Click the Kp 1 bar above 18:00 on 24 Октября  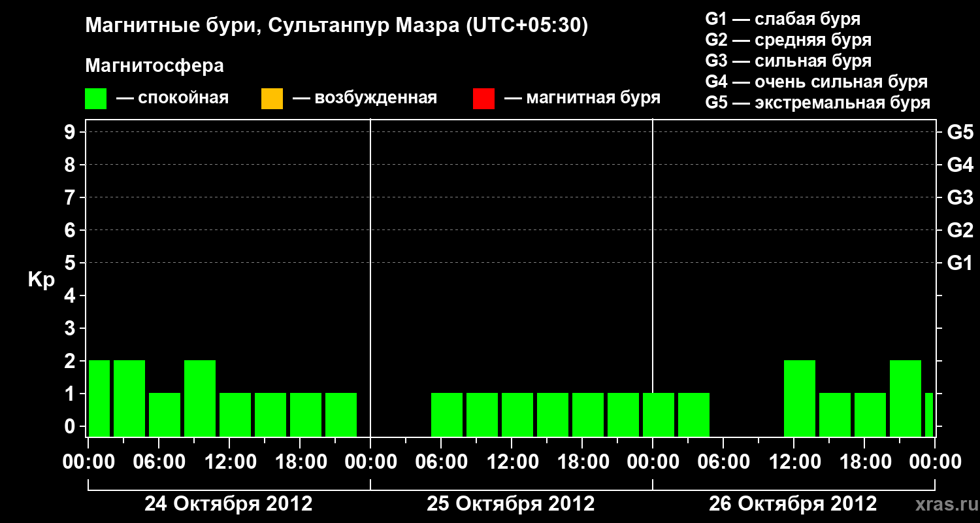pos(306,414)
